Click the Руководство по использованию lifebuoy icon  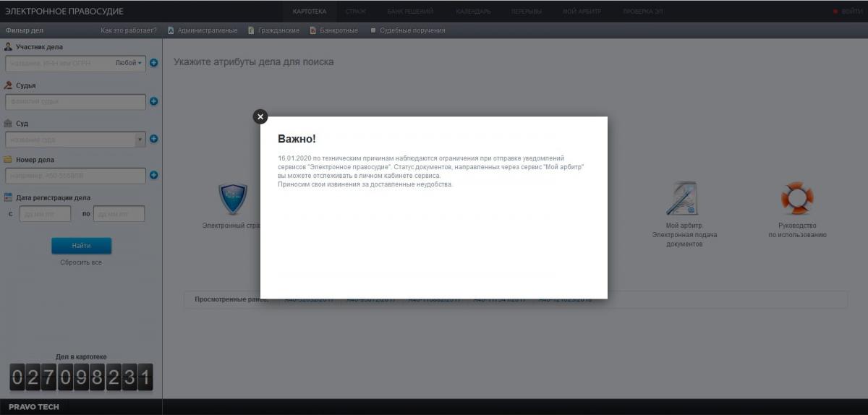point(796,199)
